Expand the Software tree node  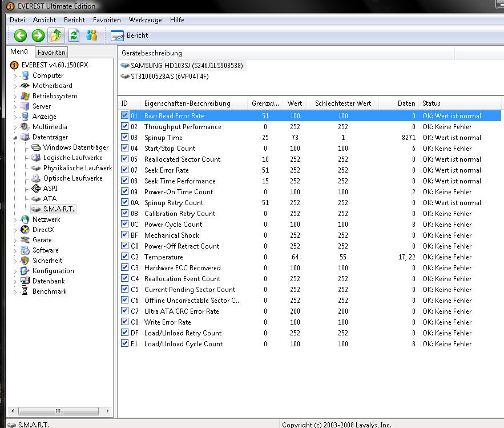tap(15, 251)
